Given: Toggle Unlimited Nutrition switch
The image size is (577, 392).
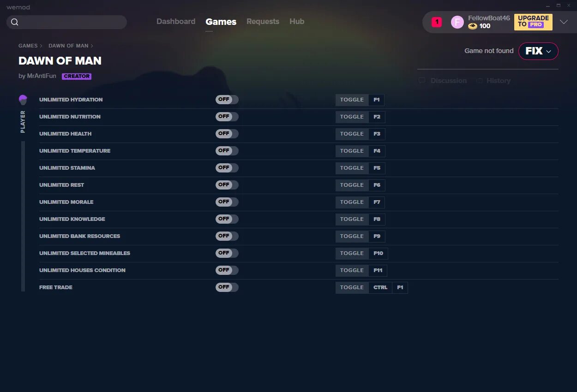Looking at the screenshot, I should [x=227, y=117].
